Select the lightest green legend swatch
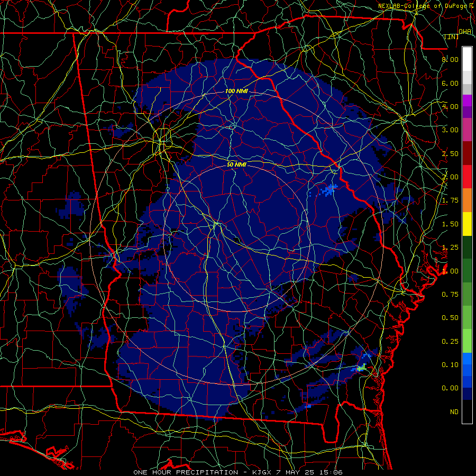 pos(467,341)
